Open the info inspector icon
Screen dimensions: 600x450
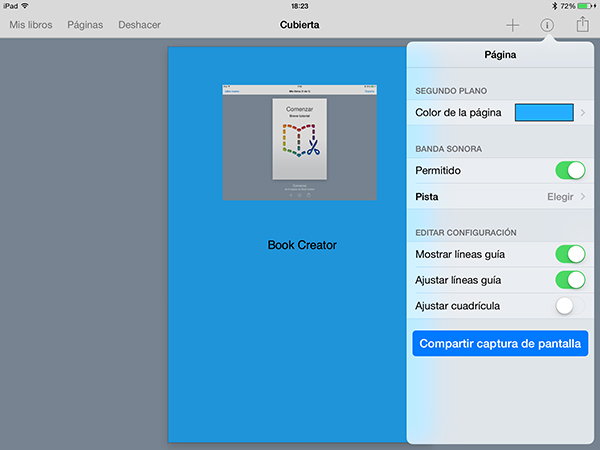tap(547, 25)
